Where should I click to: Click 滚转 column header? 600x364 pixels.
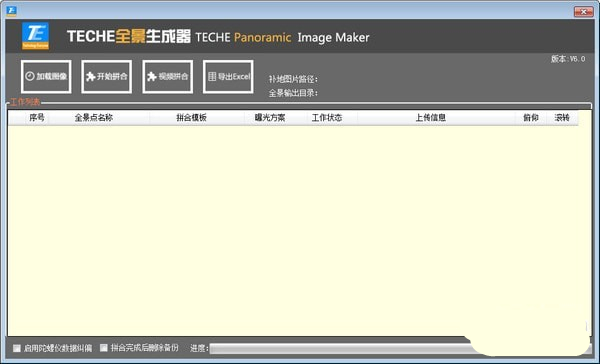(562, 118)
